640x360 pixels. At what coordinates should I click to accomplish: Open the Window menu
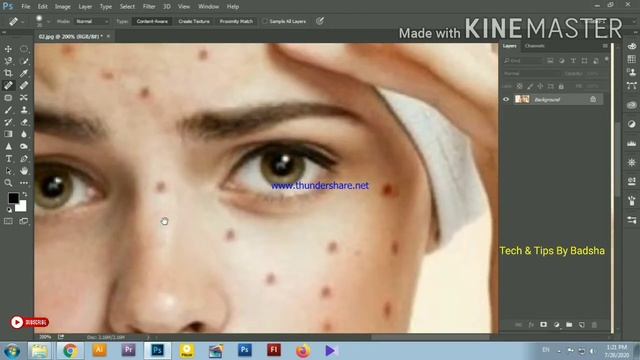point(209,7)
